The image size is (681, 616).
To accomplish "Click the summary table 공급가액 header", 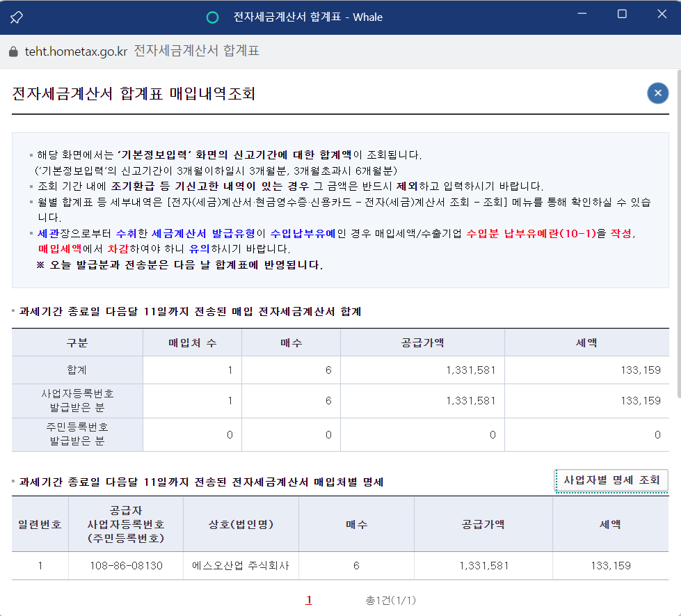I will point(423,342).
